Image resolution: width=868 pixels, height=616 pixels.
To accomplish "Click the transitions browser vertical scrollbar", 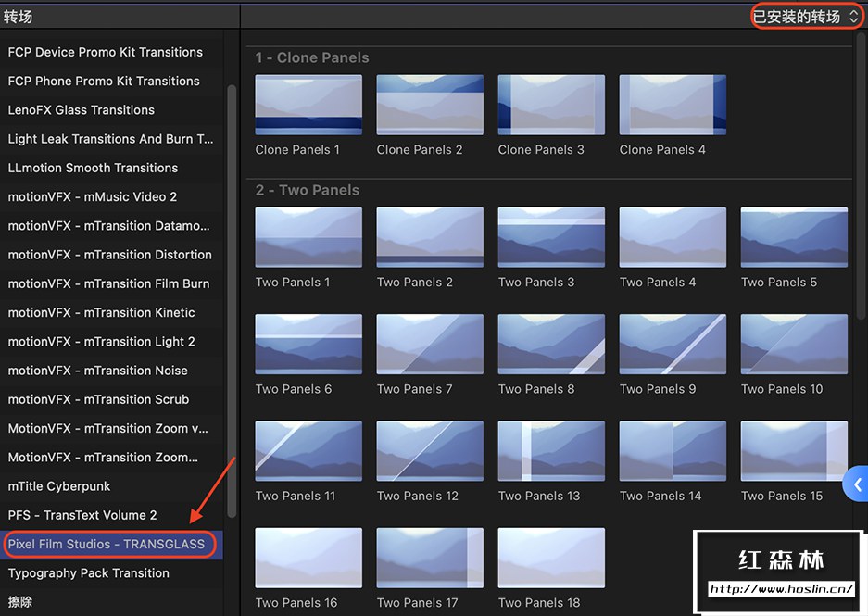I will pos(861,176).
